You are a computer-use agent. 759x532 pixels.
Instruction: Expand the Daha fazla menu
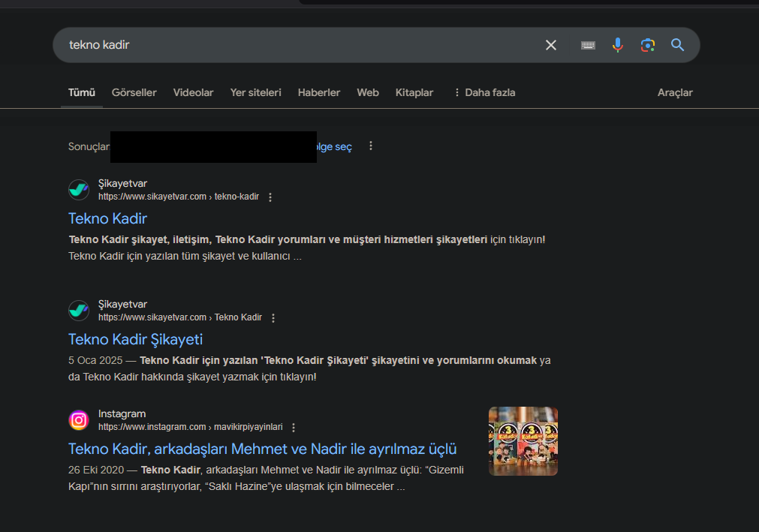(x=484, y=92)
